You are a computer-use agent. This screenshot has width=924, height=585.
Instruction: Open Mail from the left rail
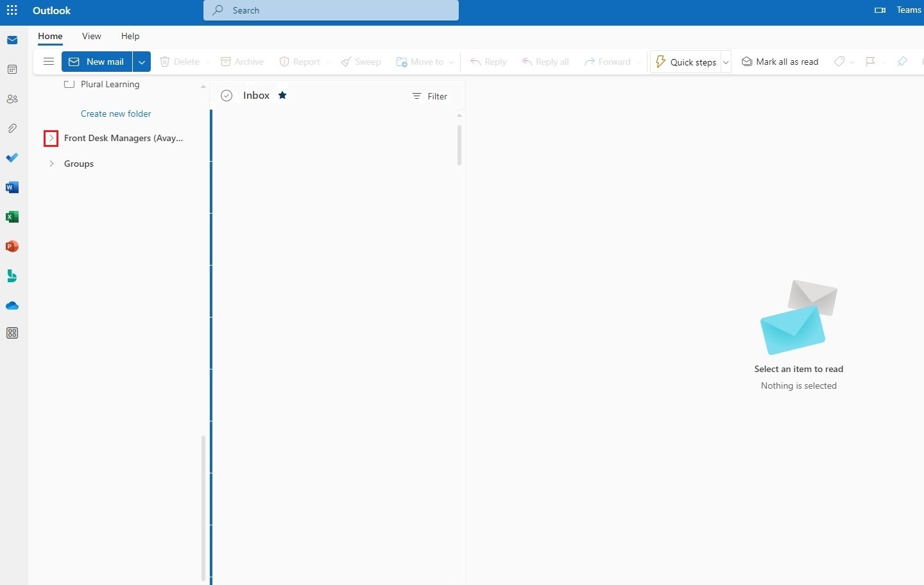pos(12,40)
